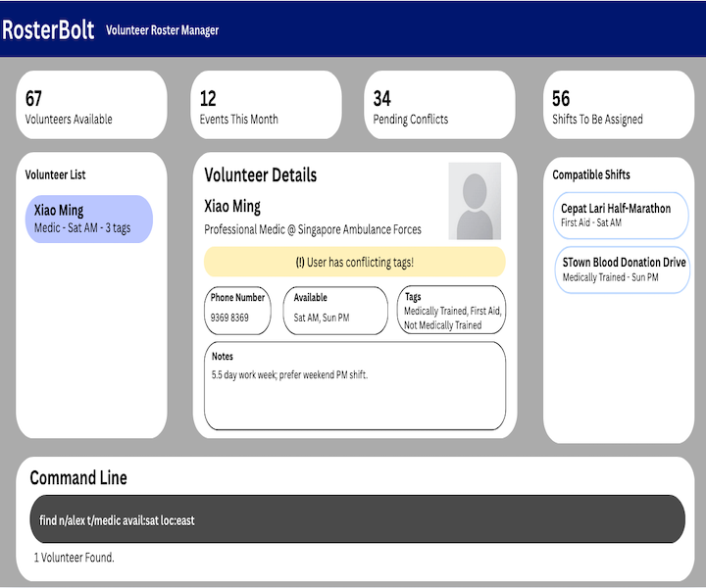Open the 67 Volunteers Available card
The height and width of the screenshot is (588, 706).
[x=92, y=105]
